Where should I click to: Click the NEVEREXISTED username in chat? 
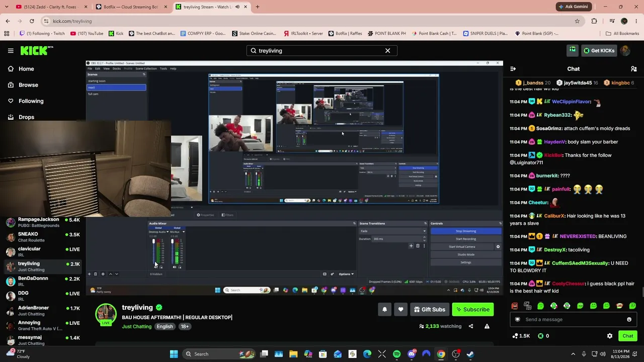(578, 236)
